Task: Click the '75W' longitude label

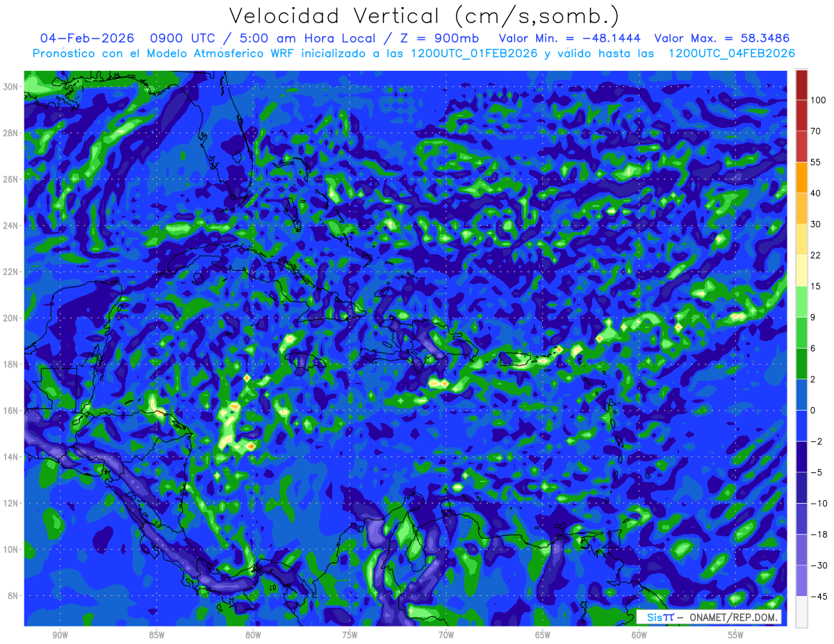Action: (x=350, y=635)
